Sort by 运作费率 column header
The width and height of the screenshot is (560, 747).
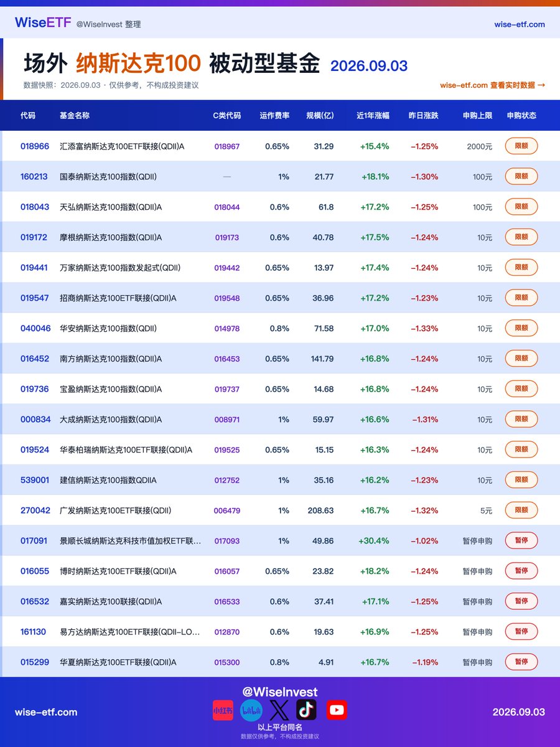pyautogui.click(x=274, y=116)
